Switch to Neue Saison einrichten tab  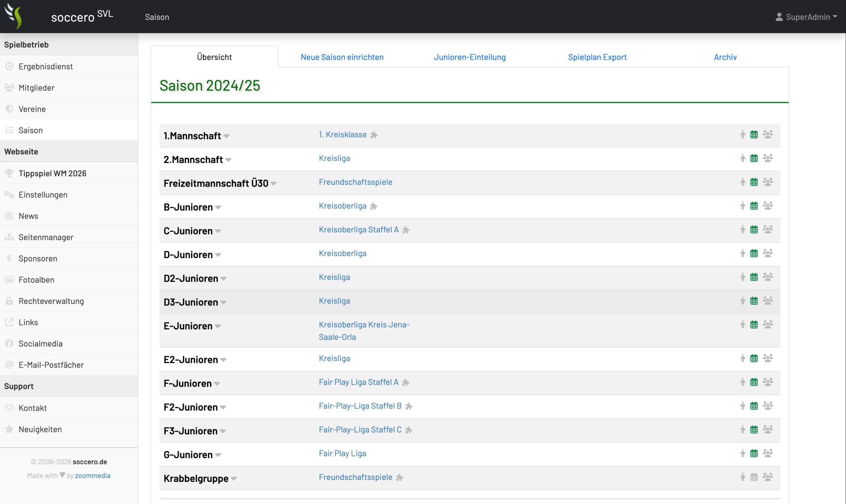point(342,57)
